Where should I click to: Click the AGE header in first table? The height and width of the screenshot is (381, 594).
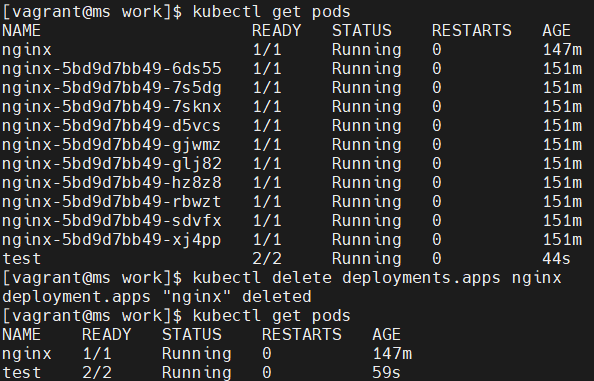click(556, 31)
